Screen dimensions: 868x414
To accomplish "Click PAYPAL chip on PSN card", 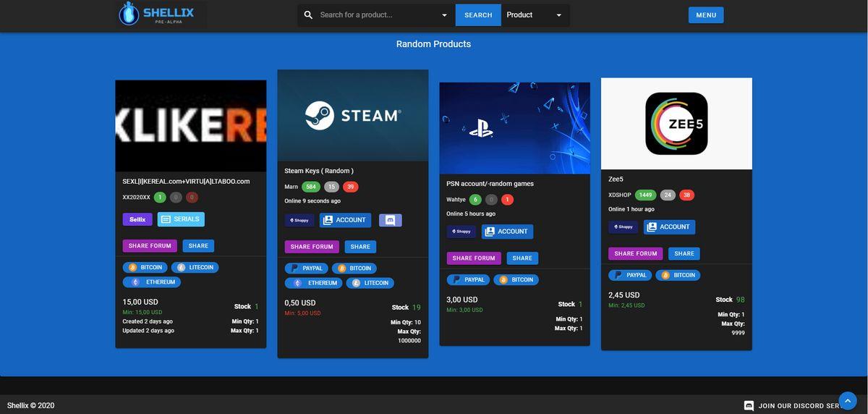I will 469,279.
